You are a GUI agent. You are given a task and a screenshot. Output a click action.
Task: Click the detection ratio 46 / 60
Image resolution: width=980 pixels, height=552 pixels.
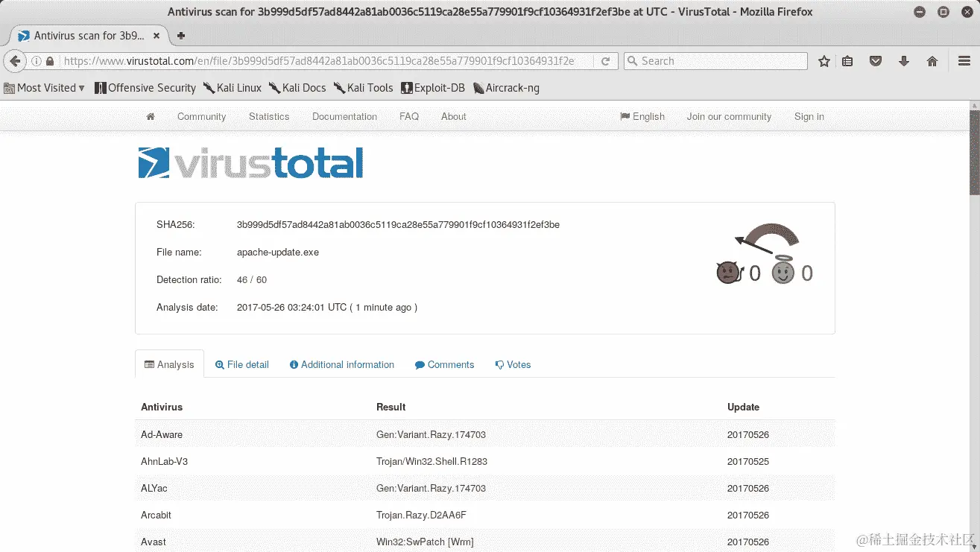click(x=252, y=280)
